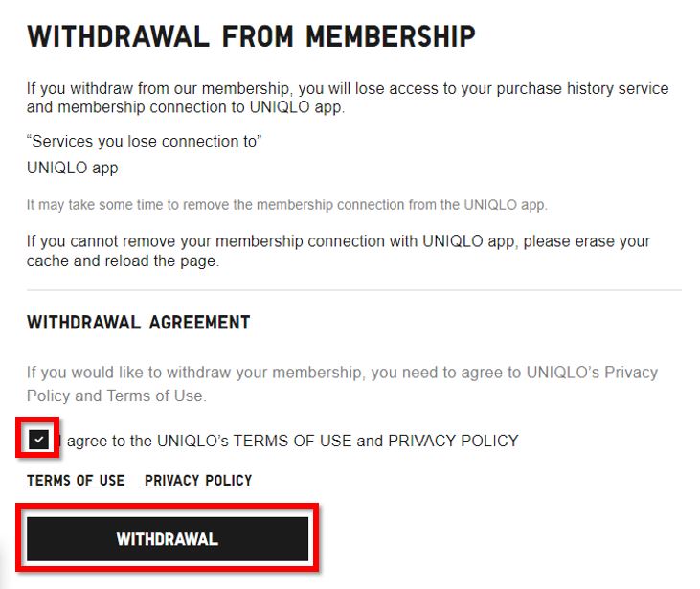Click the word MEMBERSHIP in the main title
This screenshot has width=700, height=589.
(391, 37)
